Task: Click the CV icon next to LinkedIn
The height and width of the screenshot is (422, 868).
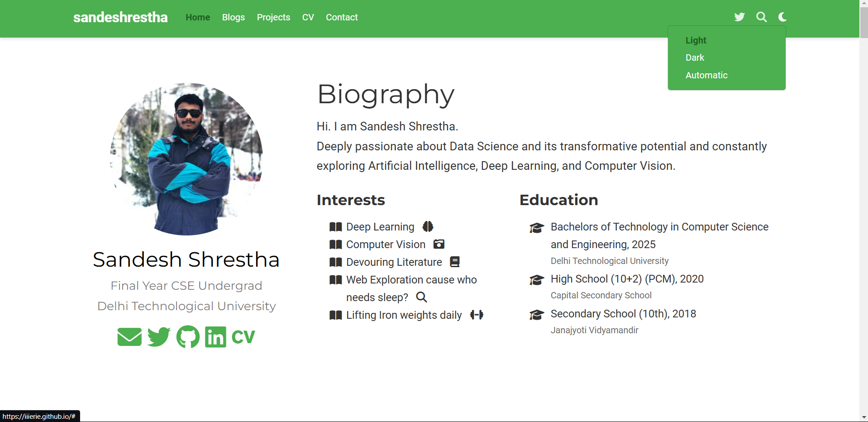Action: coord(243,337)
